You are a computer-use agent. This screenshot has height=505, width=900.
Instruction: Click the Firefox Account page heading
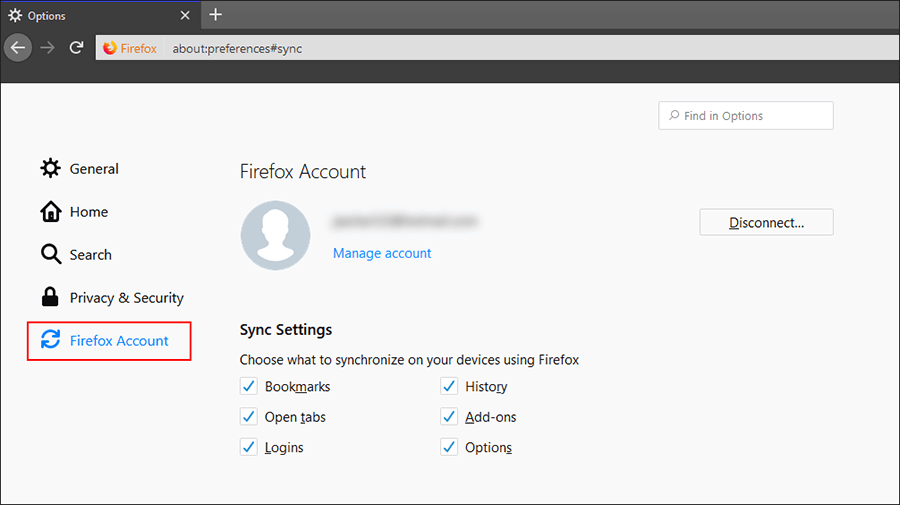click(x=302, y=172)
